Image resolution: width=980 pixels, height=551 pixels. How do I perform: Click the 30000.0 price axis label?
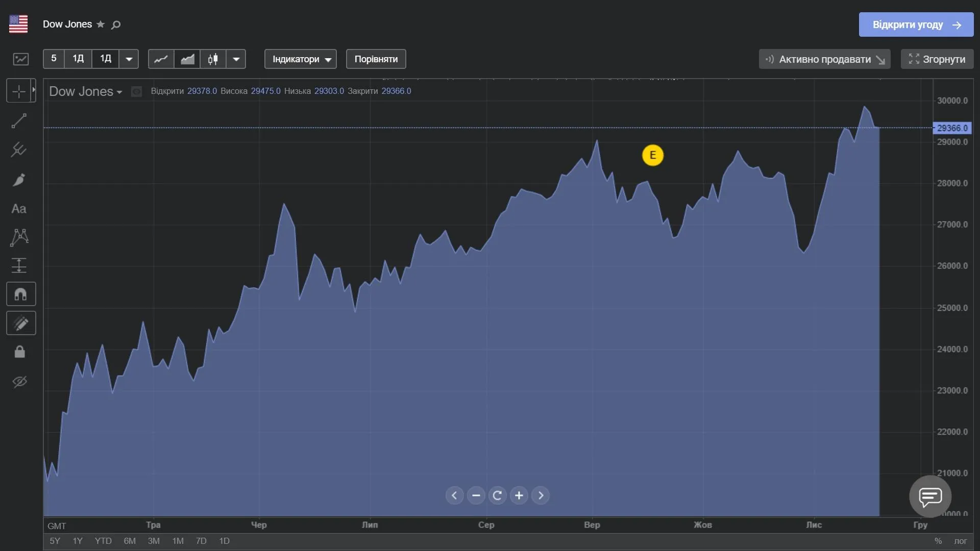tap(952, 101)
